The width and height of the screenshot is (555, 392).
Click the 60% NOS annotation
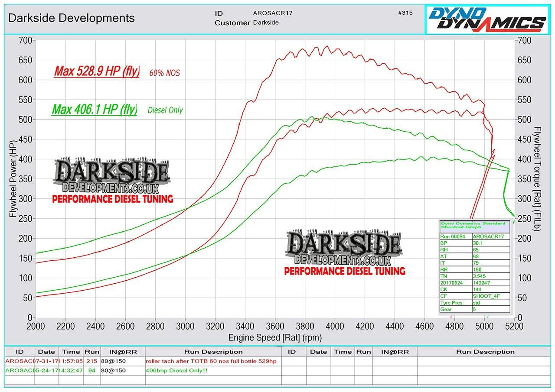click(x=164, y=73)
